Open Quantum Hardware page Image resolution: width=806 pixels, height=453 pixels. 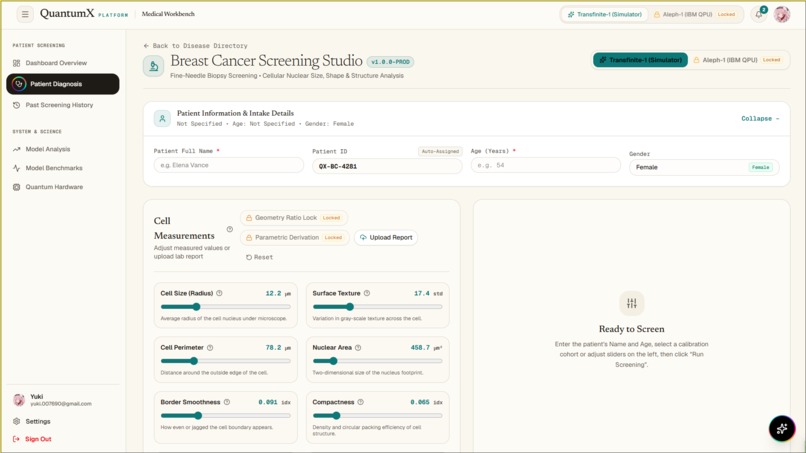[x=63, y=187]
